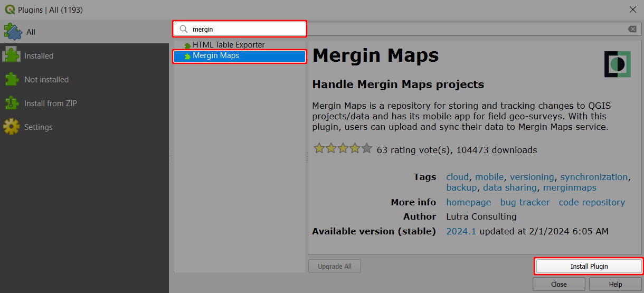Click the Mergin Maps list item icon

click(187, 56)
